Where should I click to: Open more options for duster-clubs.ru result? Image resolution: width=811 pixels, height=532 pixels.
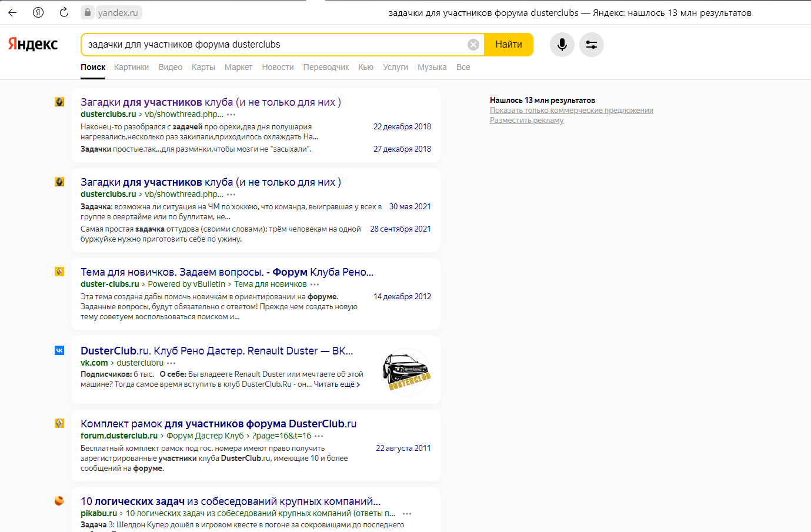point(315,285)
